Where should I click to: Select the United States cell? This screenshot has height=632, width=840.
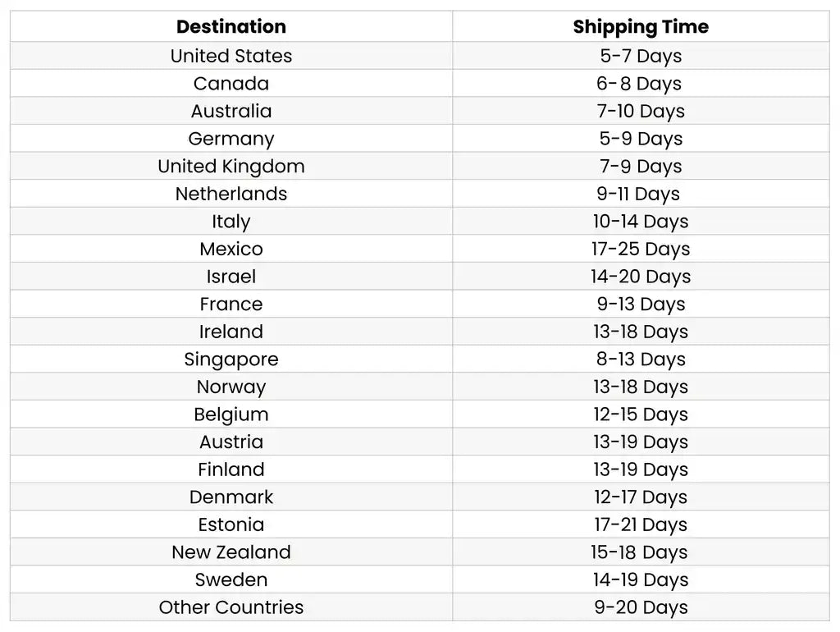pyautogui.click(x=231, y=56)
